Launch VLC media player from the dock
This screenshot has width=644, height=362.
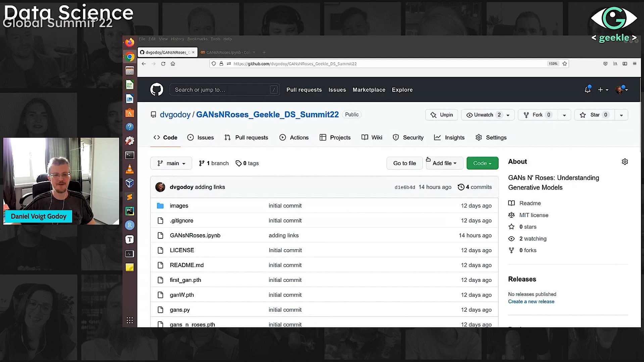130,169
